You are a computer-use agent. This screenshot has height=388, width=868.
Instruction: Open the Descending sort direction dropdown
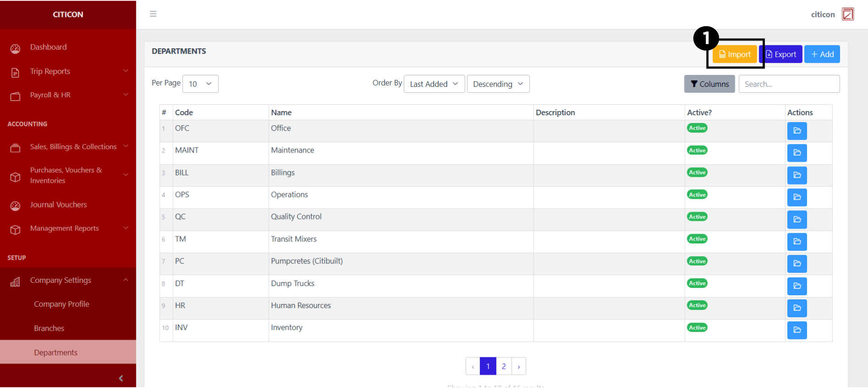498,84
